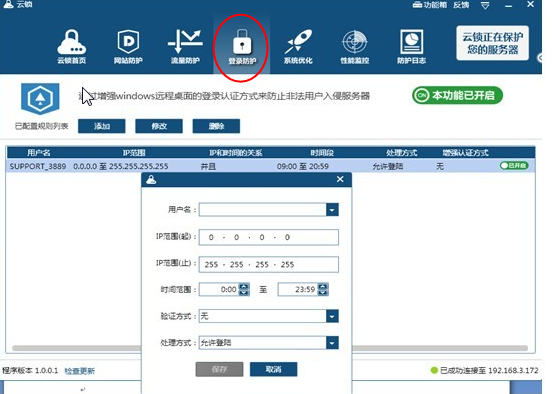The width and height of the screenshot is (552, 394).
Task: Click the start time 0:00 spinner arrows
Action: 244,289
